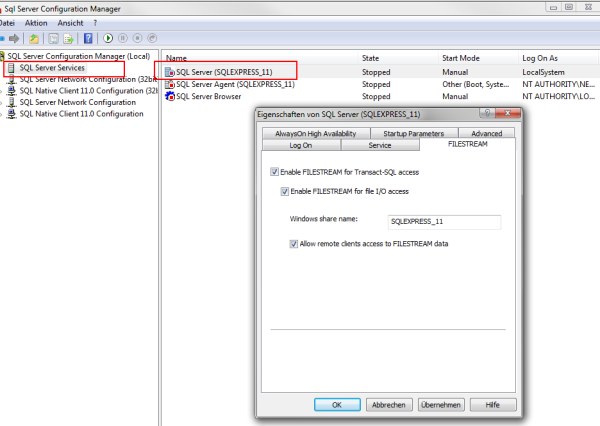Click the export list toolbar icon
The width and height of the screenshot is (600, 426).
(68, 38)
